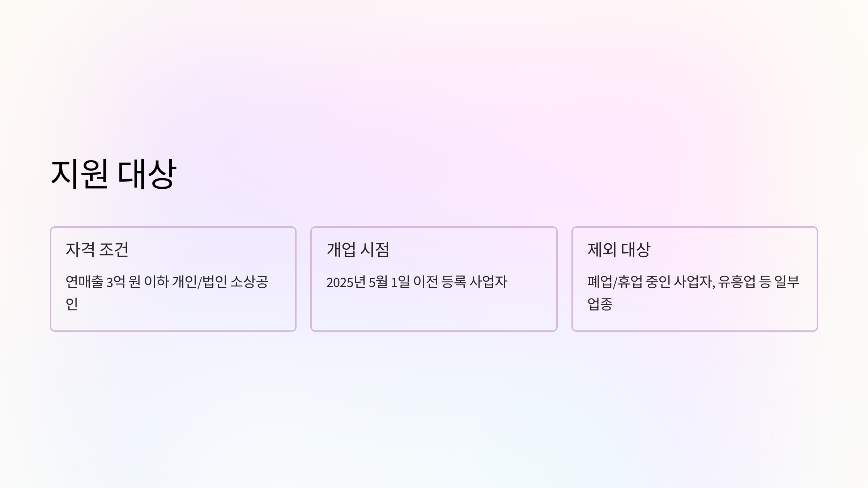Click the slide title 지원 대상
Image resolution: width=868 pixels, height=488 pixels.
114,174
